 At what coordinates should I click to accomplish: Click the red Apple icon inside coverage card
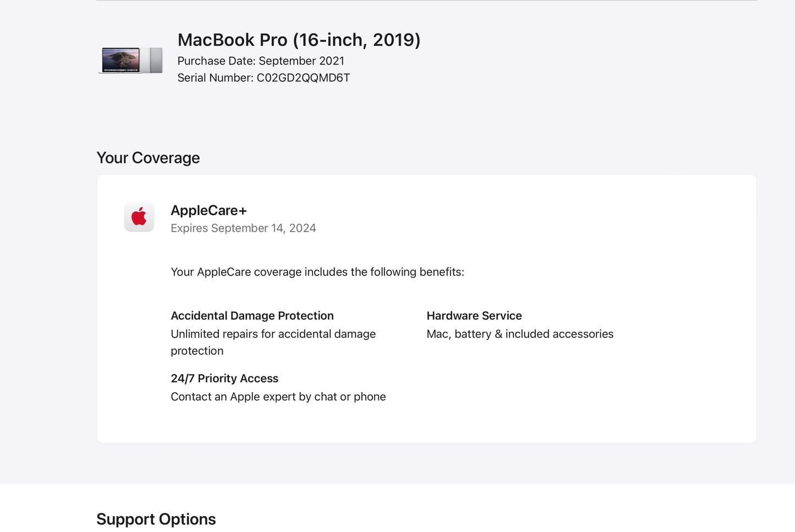(139, 217)
